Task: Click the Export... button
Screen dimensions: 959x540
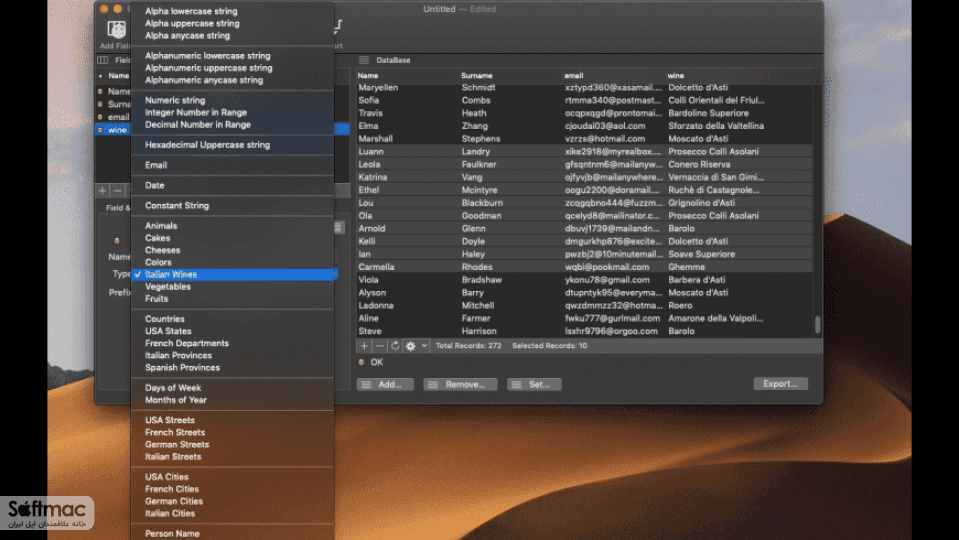Action: 780,383
